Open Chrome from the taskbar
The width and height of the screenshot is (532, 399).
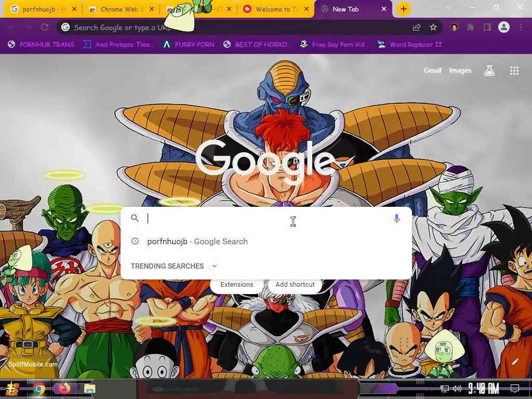pos(38,389)
